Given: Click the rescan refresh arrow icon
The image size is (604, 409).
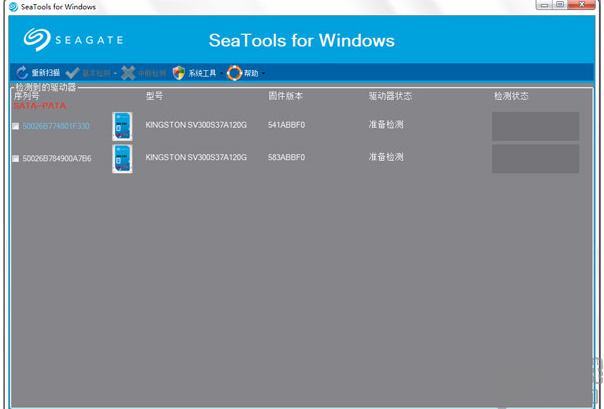Looking at the screenshot, I should point(22,73).
